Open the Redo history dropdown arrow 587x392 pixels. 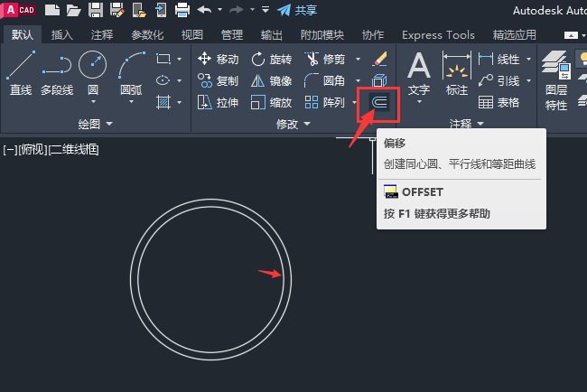[252, 10]
